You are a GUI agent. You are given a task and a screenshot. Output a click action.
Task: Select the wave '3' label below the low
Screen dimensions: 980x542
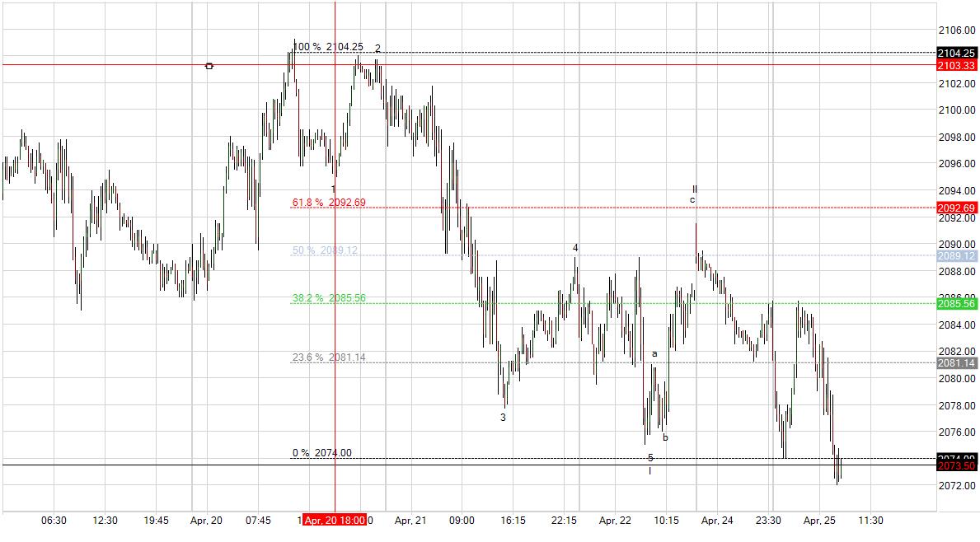pyautogui.click(x=503, y=418)
